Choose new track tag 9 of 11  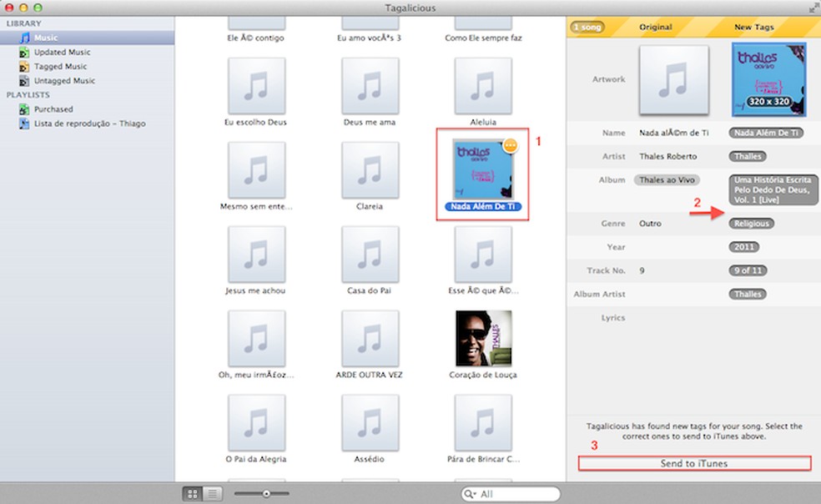coord(748,270)
